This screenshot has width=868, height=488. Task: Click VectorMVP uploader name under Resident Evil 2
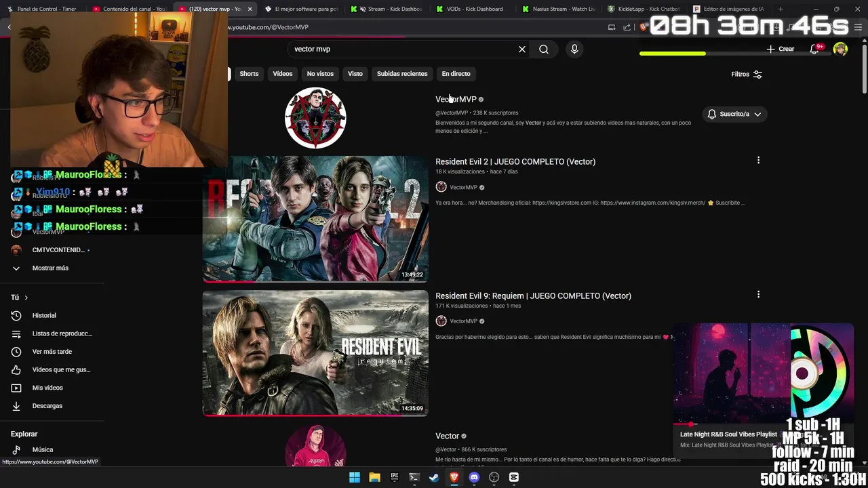pyautogui.click(x=464, y=187)
